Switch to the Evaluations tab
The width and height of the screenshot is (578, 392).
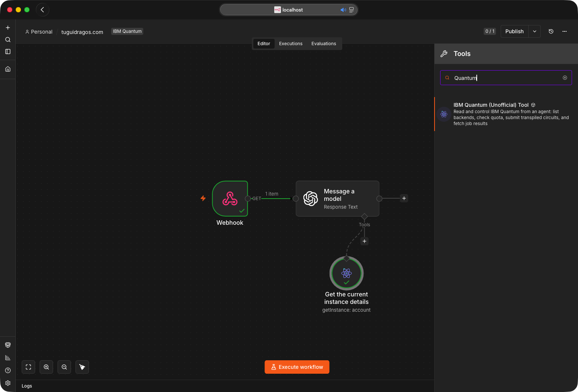324,44
